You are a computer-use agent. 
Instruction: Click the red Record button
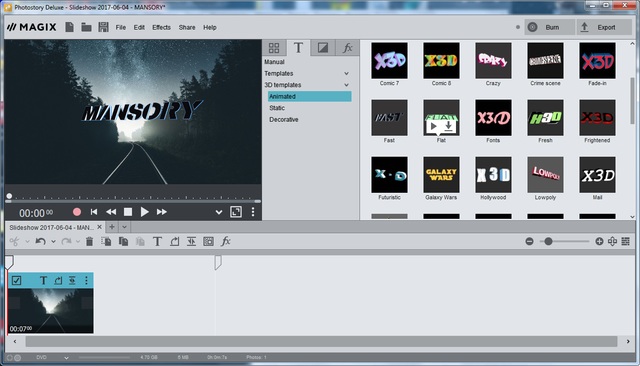coord(77,212)
